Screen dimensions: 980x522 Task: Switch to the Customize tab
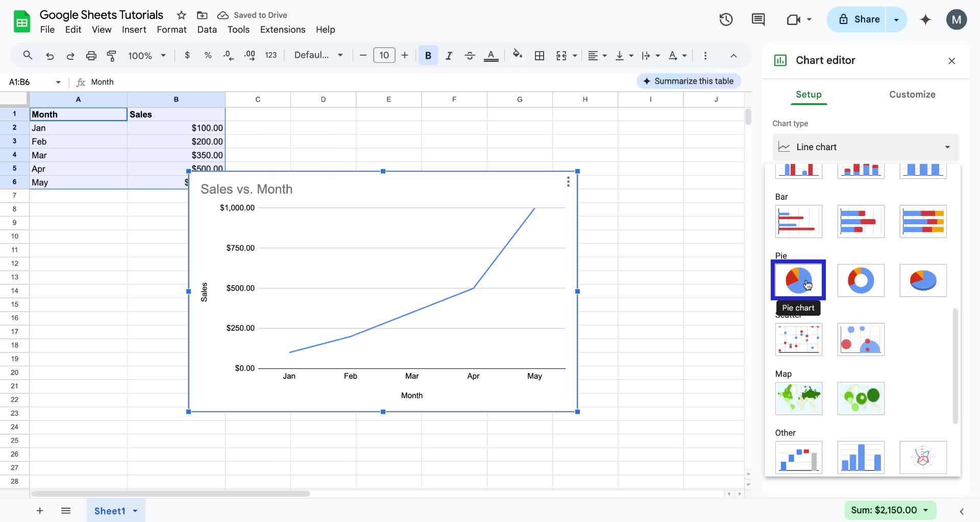[913, 94]
